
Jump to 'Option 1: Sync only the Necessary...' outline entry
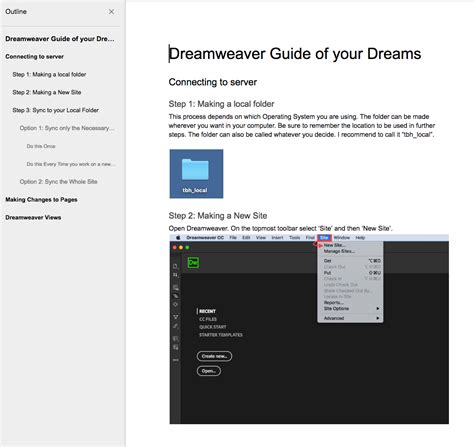click(67, 128)
